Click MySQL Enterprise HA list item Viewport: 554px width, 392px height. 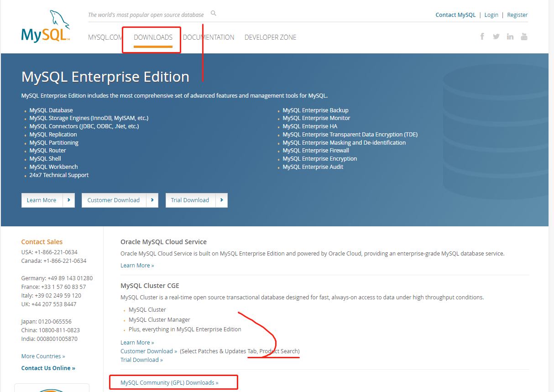click(x=310, y=126)
